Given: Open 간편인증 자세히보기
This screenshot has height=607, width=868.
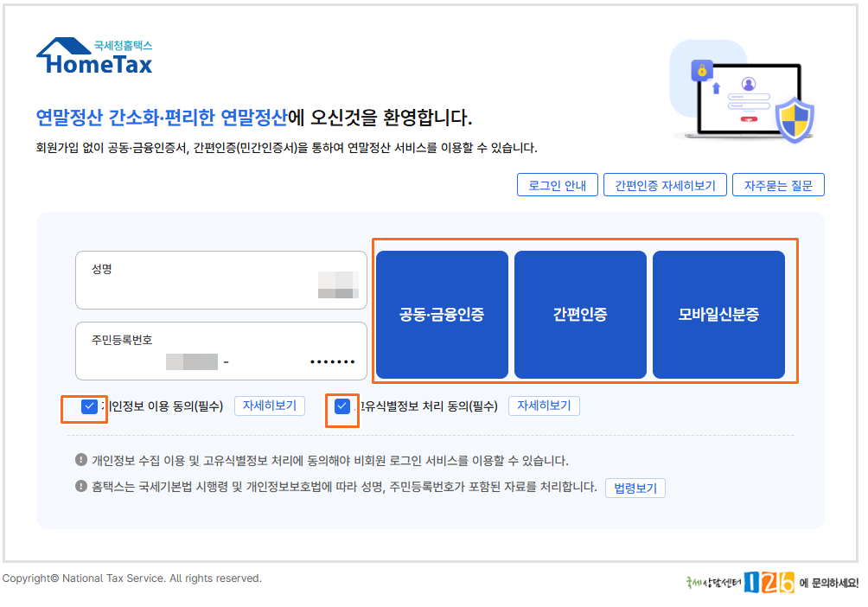Looking at the screenshot, I should pyautogui.click(x=665, y=184).
